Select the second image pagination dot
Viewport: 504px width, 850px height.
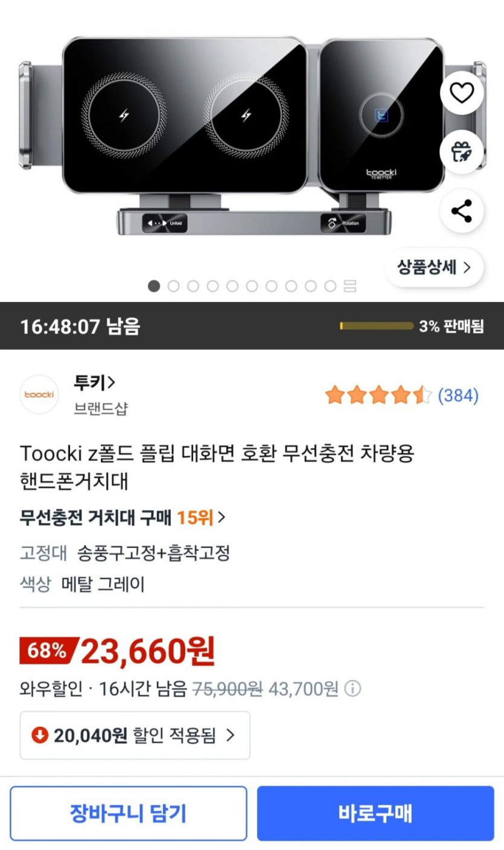pos(174,286)
